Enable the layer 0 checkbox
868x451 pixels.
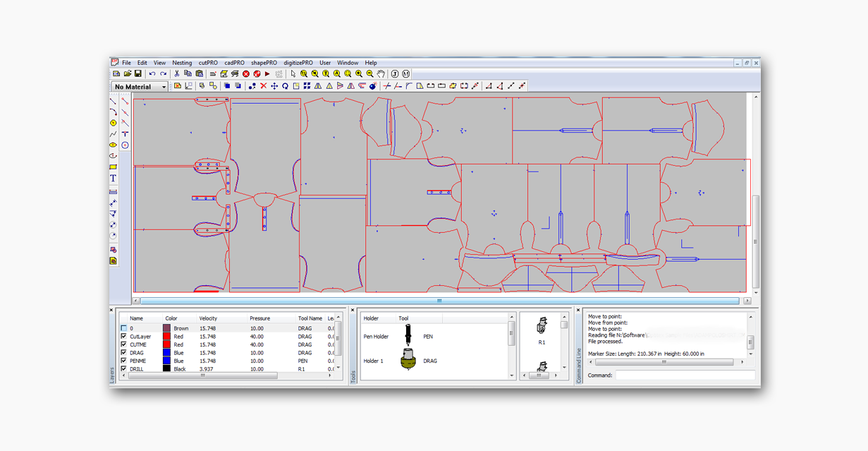124,328
